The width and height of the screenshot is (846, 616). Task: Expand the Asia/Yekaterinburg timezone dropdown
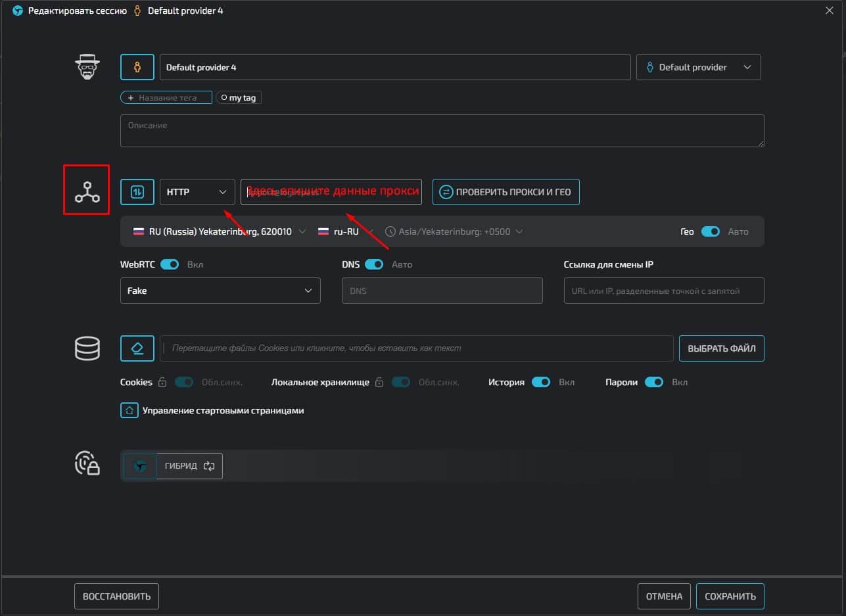[454, 231]
